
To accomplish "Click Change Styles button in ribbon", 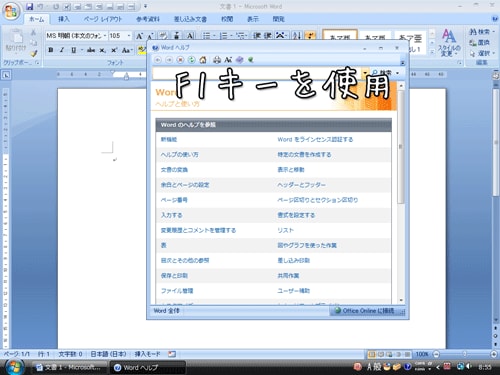I will coord(449,43).
